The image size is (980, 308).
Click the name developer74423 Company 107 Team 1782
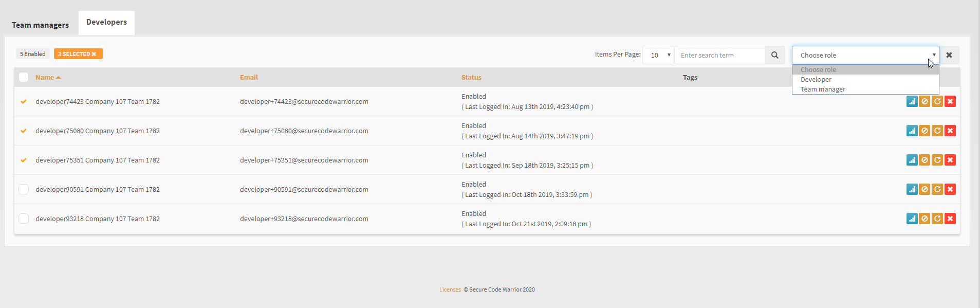[x=98, y=101]
